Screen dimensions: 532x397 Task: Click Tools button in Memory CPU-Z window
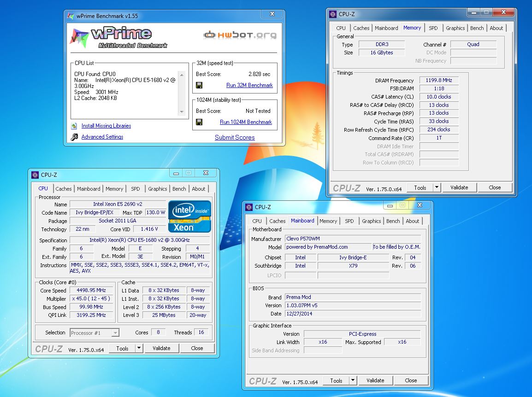[x=420, y=187]
